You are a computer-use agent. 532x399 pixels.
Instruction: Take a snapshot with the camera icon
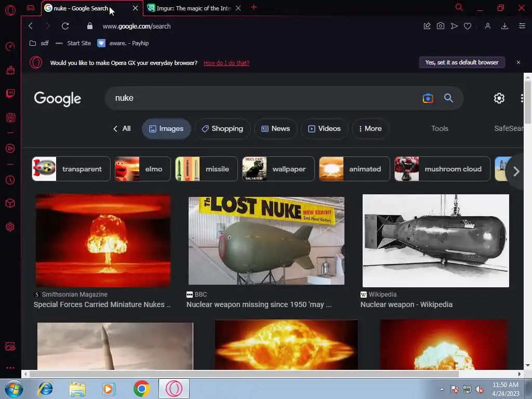tap(441, 26)
